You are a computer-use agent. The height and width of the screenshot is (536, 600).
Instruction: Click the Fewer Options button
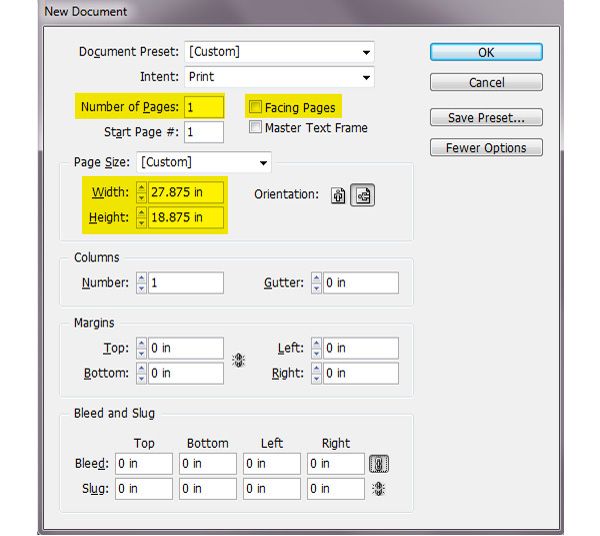point(486,148)
